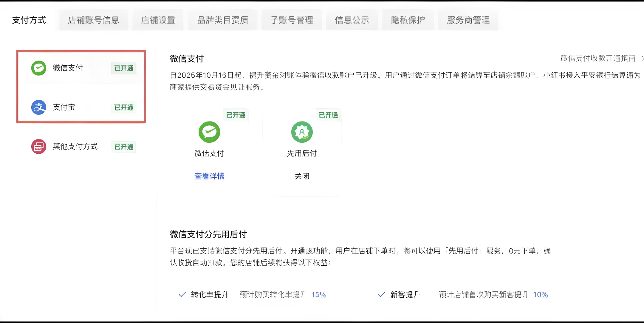Open the 微信支付收款开通指南 link
The width and height of the screenshot is (644, 323).
pyautogui.click(x=598, y=58)
